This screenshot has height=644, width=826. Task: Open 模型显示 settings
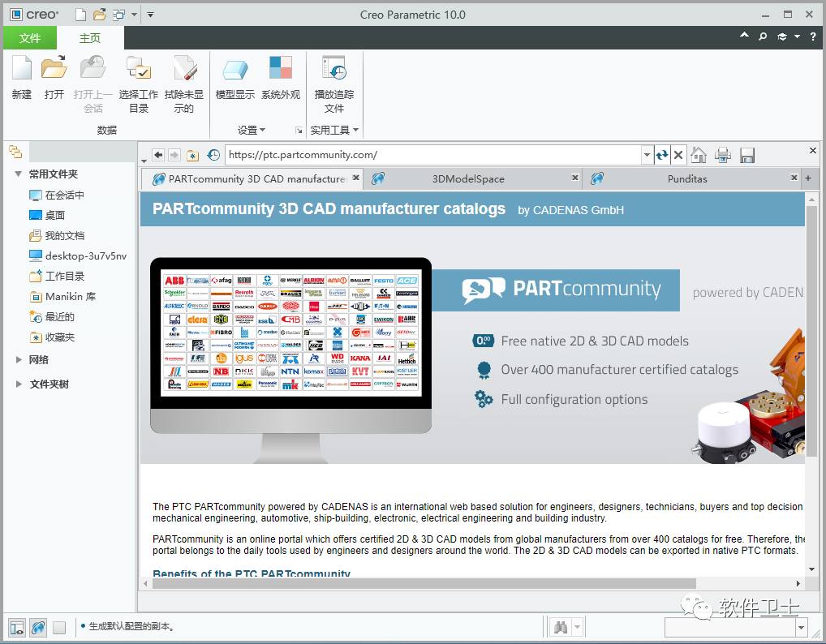235,78
